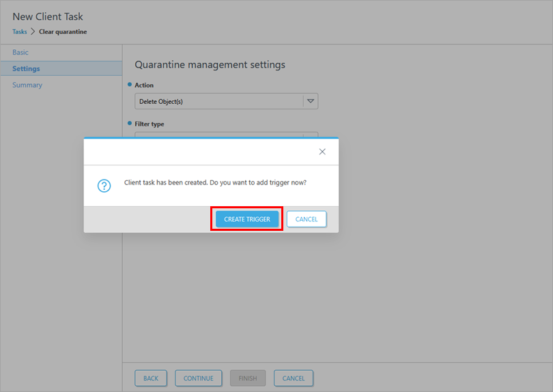The height and width of the screenshot is (392, 553).
Task: Click the Filter type label
Action: point(150,124)
